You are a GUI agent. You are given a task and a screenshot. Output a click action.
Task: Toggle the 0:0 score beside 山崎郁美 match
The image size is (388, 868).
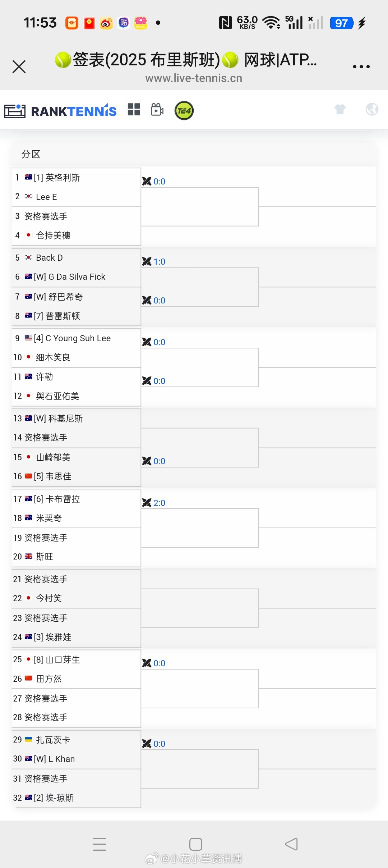[159, 461]
